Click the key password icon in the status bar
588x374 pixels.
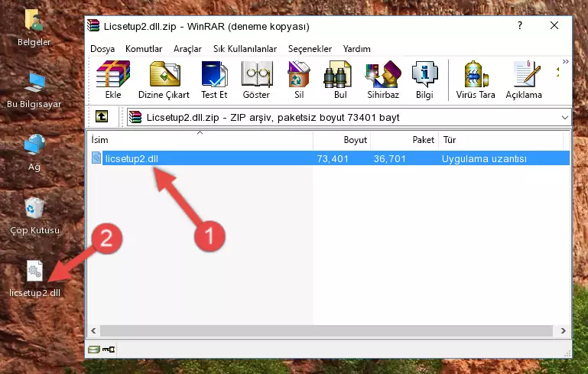coord(109,350)
